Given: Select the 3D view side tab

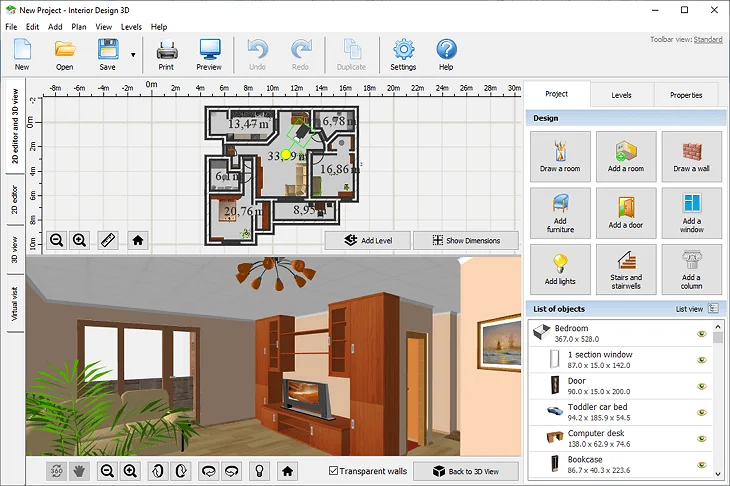Looking at the screenshot, I should click(15, 250).
